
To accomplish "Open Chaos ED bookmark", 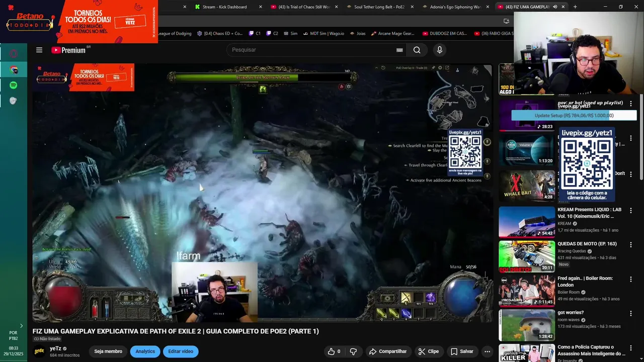I will tap(220, 34).
